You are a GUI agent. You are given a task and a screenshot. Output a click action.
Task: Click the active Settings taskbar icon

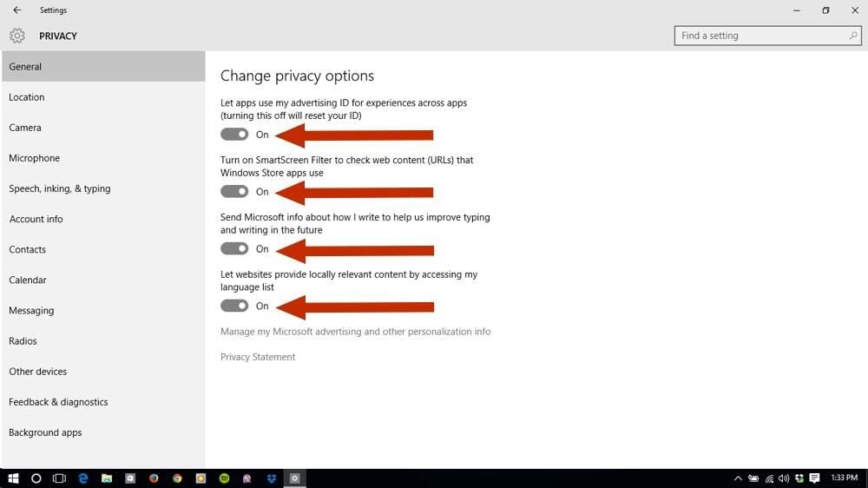[x=295, y=478]
